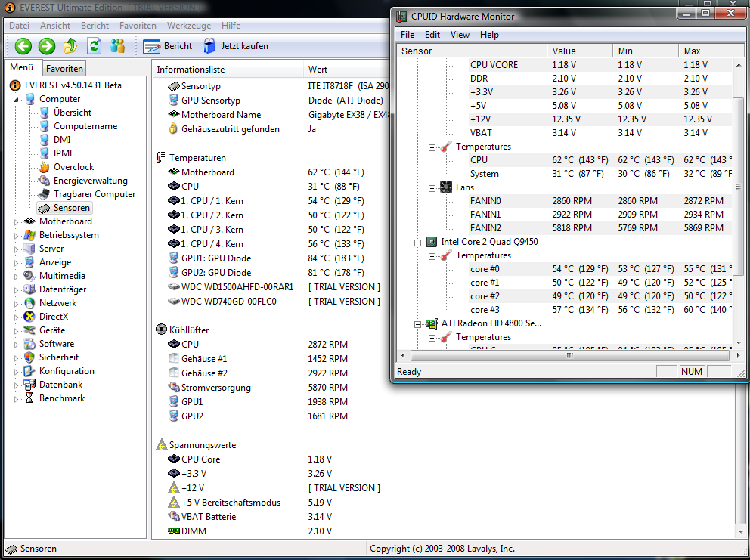
Task: Click the Multimedia icon in tree
Action: pyautogui.click(x=29, y=275)
